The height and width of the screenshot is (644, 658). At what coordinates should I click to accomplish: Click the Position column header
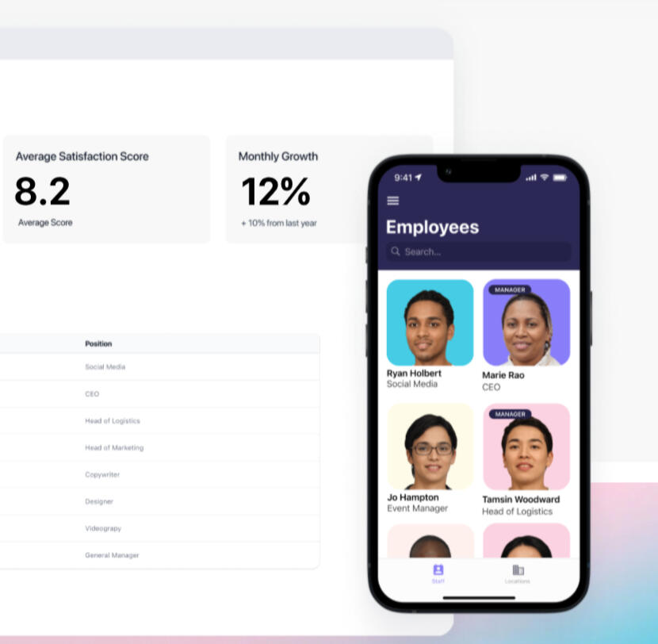click(x=98, y=343)
